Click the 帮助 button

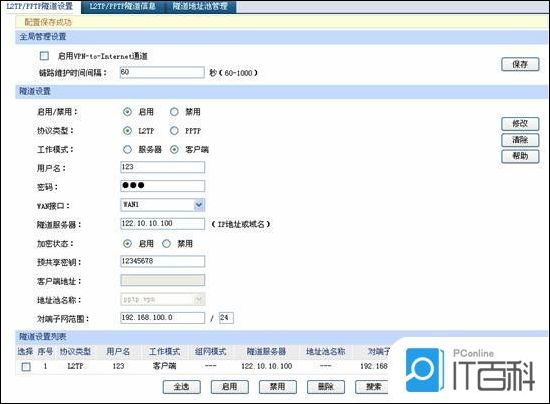pyautogui.click(x=520, y=156)
